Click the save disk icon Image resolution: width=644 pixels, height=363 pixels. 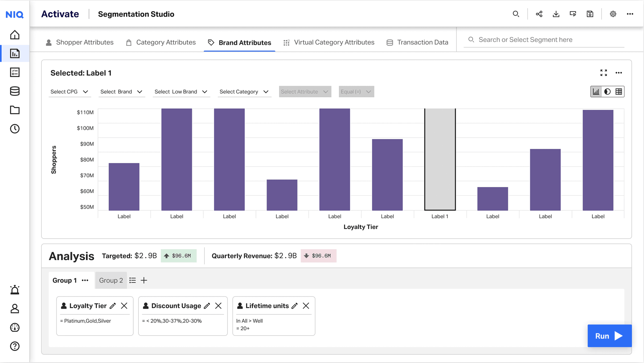(590, 14)
